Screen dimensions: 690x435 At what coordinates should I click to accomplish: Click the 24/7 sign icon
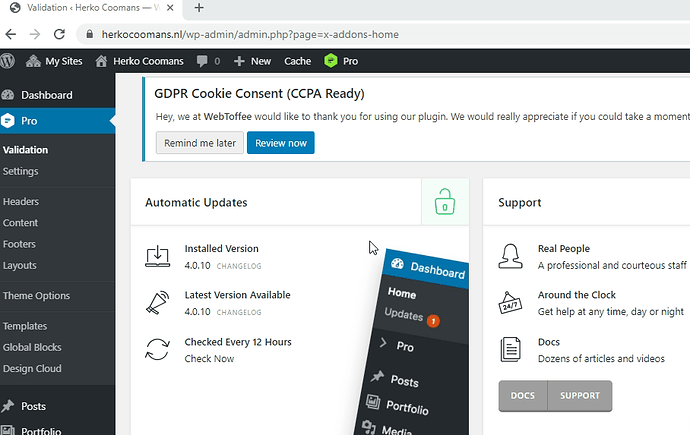coord(510,303)
